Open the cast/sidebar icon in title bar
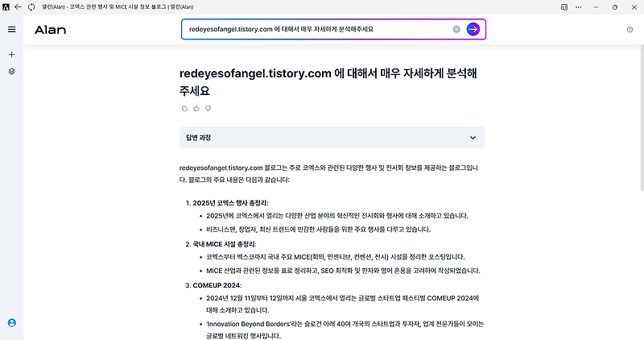The width and height of the screenshot is (644, 340). click(x=564, y=7)
